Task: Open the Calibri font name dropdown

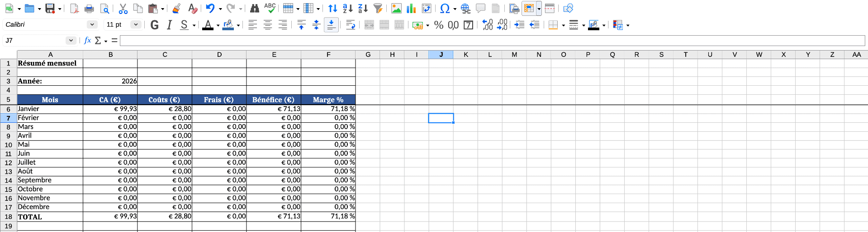Action: coord(92,24)
